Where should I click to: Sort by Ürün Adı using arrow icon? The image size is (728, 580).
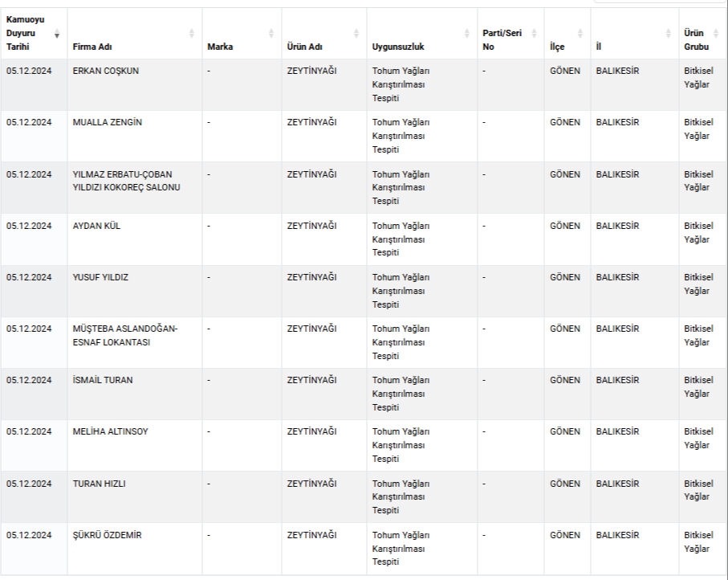pyautogui.click(x=356, y=34)
